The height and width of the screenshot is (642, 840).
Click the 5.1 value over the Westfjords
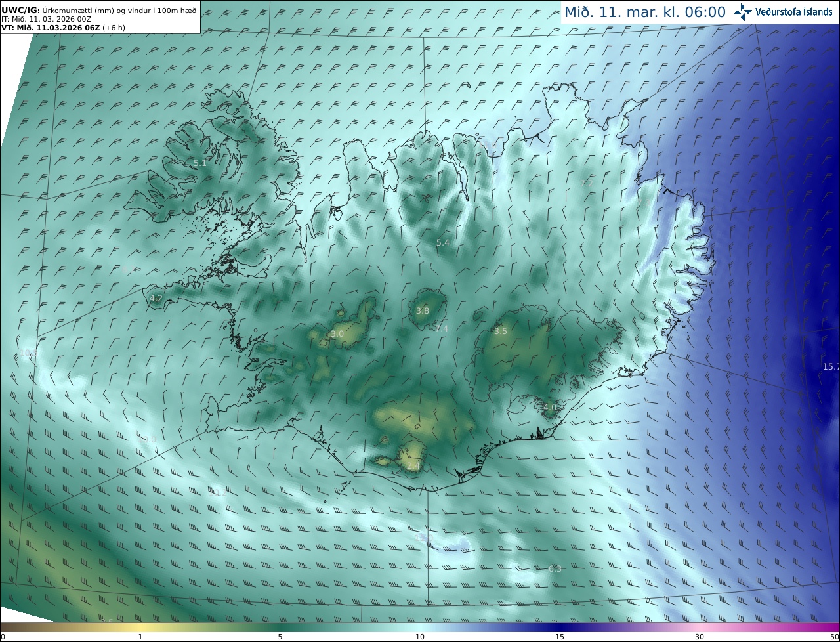pos(200,163)
